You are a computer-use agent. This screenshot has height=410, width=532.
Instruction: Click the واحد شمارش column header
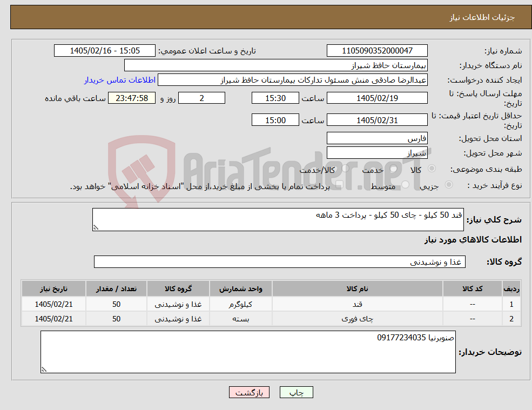click(240, 289)
